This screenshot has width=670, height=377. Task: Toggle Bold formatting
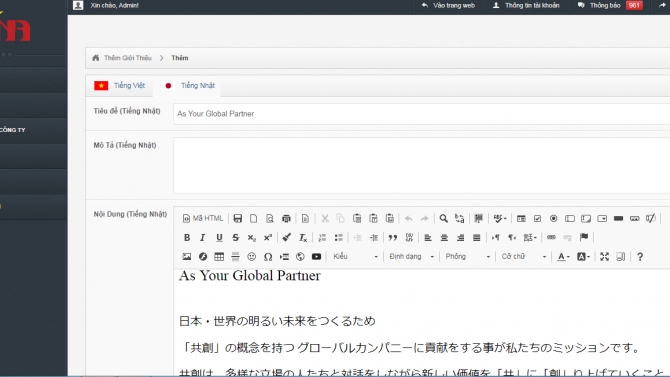187,238
